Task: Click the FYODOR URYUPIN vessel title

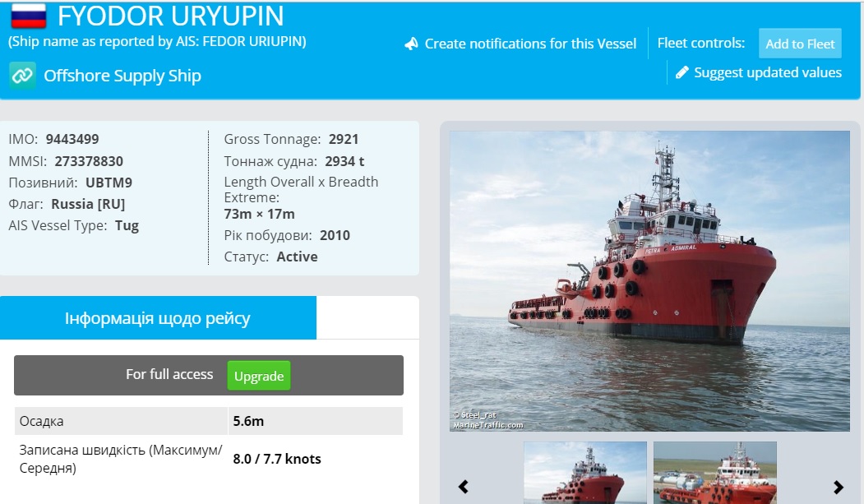Action: click(171, 16)
